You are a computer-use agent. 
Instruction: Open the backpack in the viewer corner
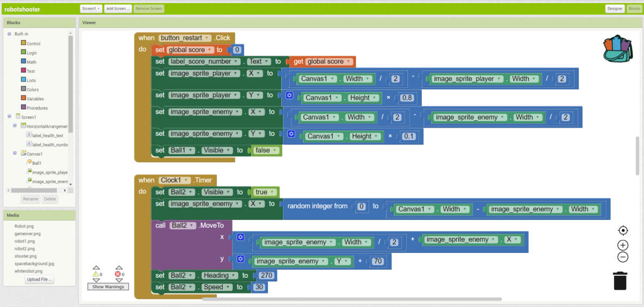618,49
